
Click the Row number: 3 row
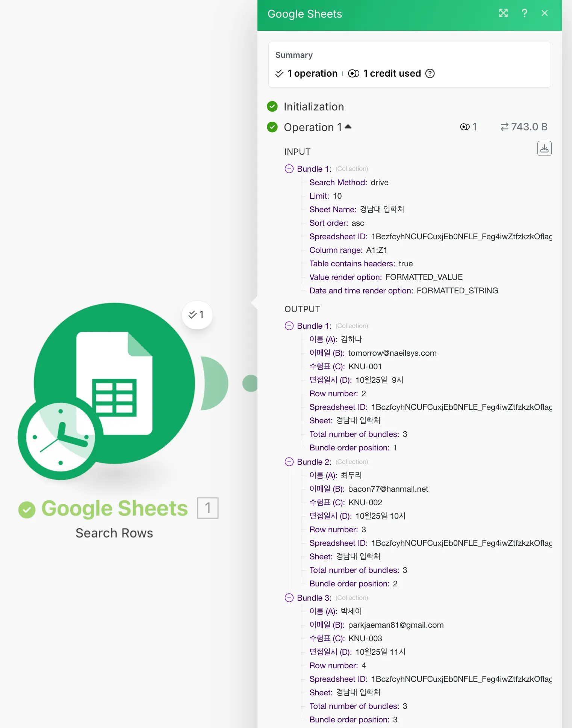pyautogui.click(x=337, y=530)
